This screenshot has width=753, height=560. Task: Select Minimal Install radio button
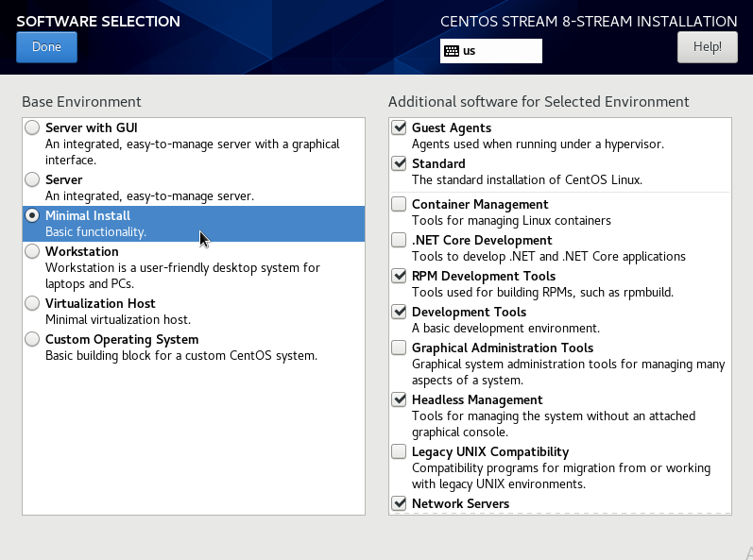[32, 215]
